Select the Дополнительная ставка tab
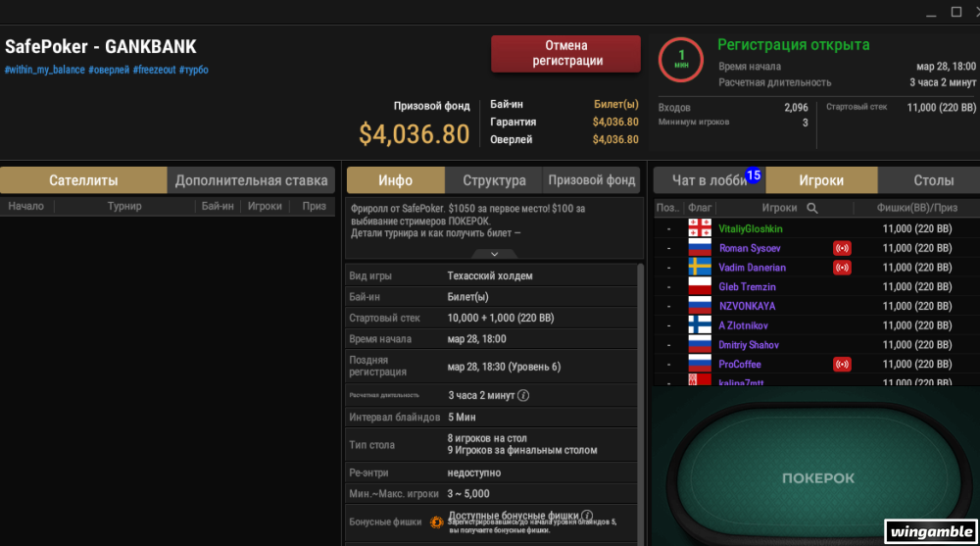The width and height of the screenshot is (980, 546). pyautogui.click(x=251, y=180)
